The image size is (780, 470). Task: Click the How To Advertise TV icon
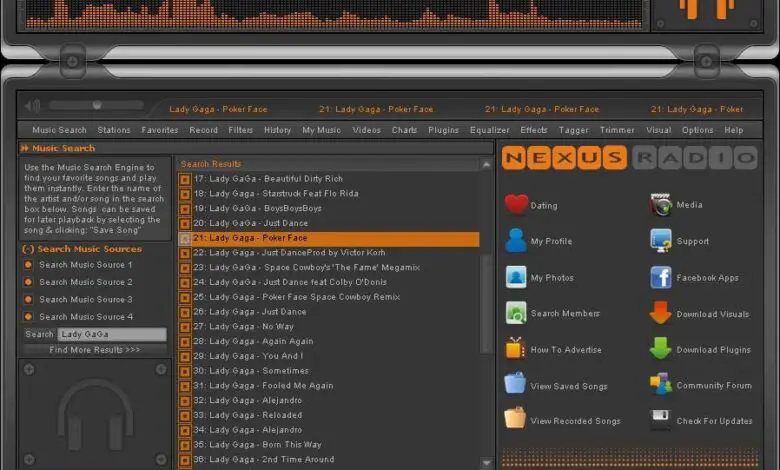click(x=515, y=348)
